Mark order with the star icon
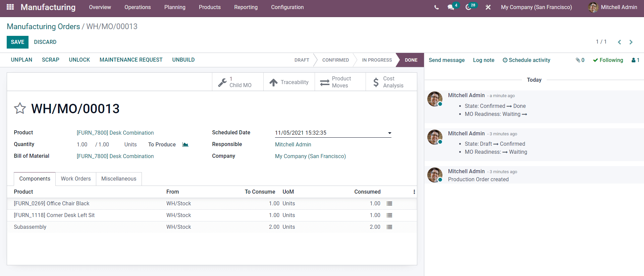Viewport: 644px width, 276px height. 20,108
